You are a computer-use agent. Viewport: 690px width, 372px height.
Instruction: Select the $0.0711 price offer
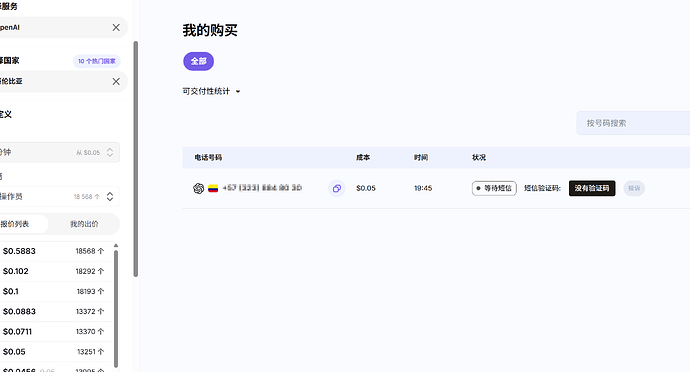[55, 331]
